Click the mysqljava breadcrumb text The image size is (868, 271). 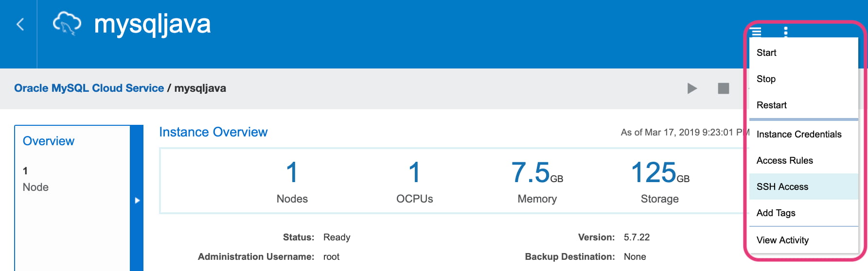point(200,88)
